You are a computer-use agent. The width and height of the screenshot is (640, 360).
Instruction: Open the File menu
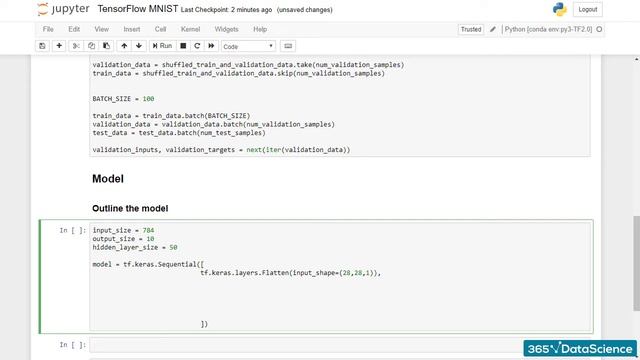click(48, 29)
